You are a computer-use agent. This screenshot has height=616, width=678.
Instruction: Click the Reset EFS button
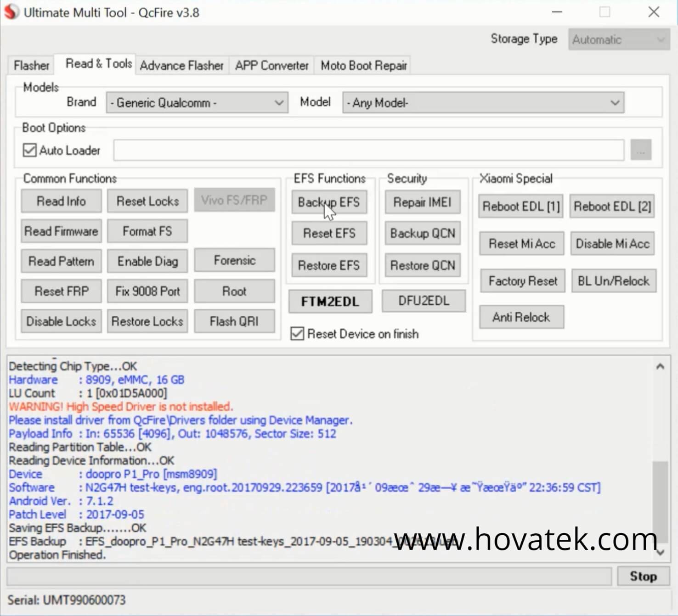pyautogui.click(x=329, y=233)
